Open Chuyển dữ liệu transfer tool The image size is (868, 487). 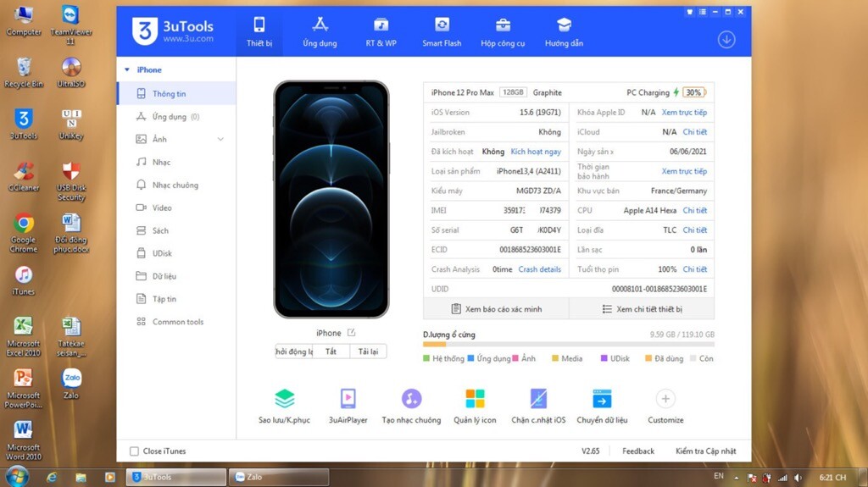click(602, 406)
